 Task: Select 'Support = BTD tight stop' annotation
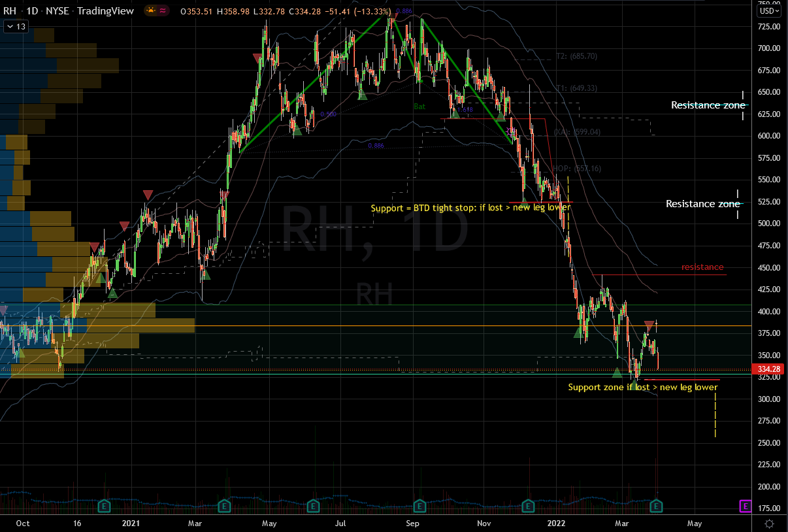point(470,208)
